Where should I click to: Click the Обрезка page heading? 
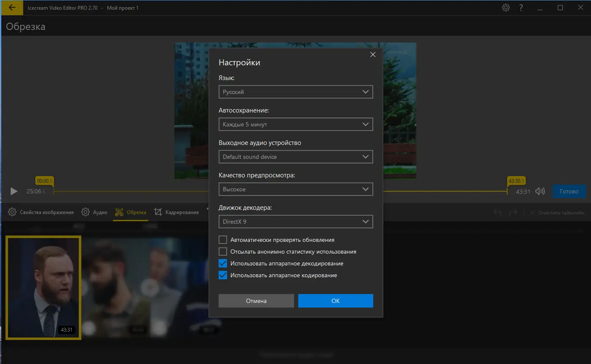click(26, 27)
